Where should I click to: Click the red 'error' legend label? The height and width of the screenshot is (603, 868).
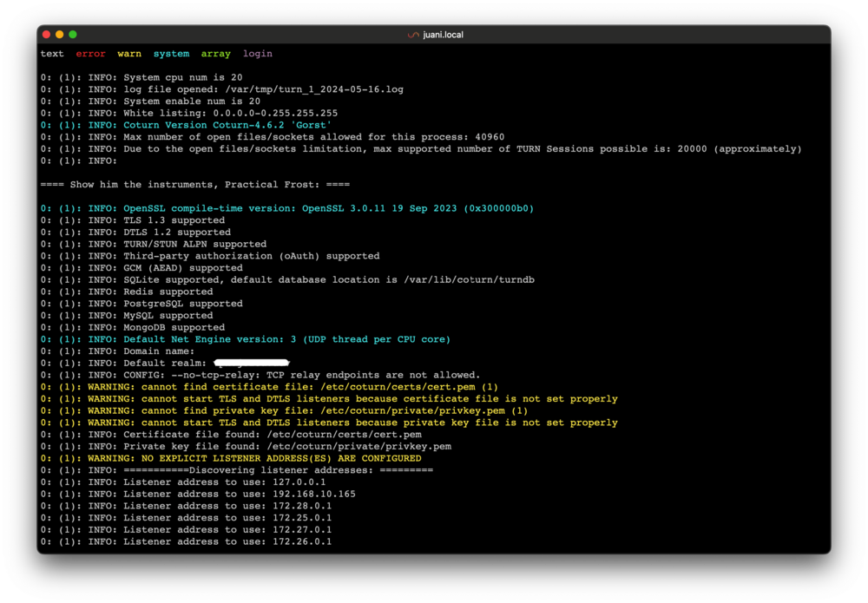pyautogui.click(x=91, y=54)
